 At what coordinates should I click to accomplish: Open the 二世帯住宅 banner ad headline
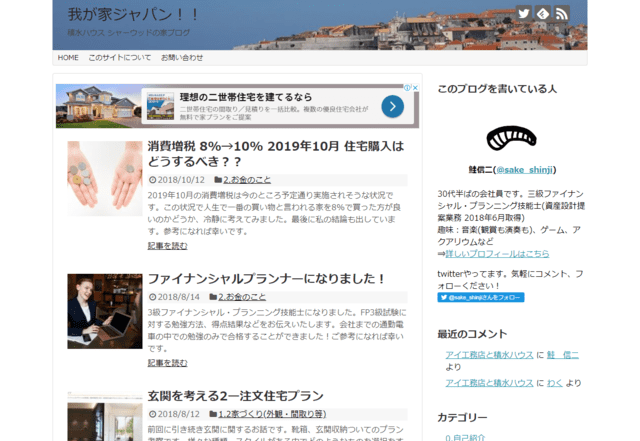246,97
